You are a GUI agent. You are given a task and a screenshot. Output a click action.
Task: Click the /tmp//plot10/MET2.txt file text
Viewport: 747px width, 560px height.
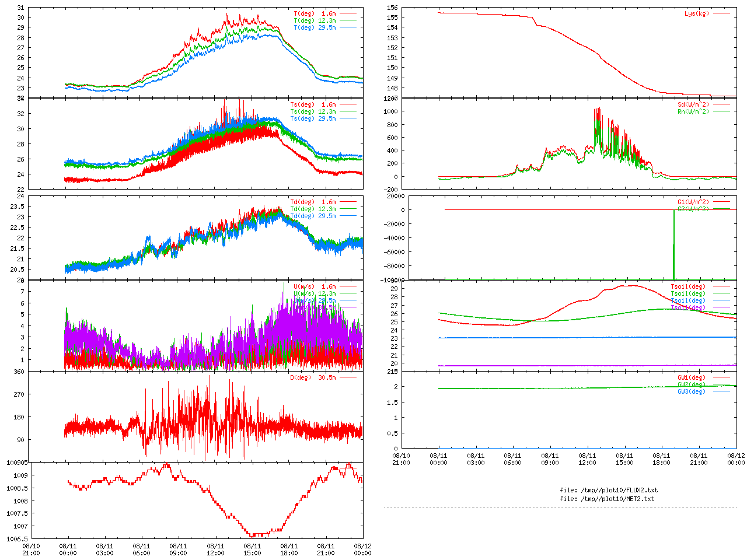(607, 499)
